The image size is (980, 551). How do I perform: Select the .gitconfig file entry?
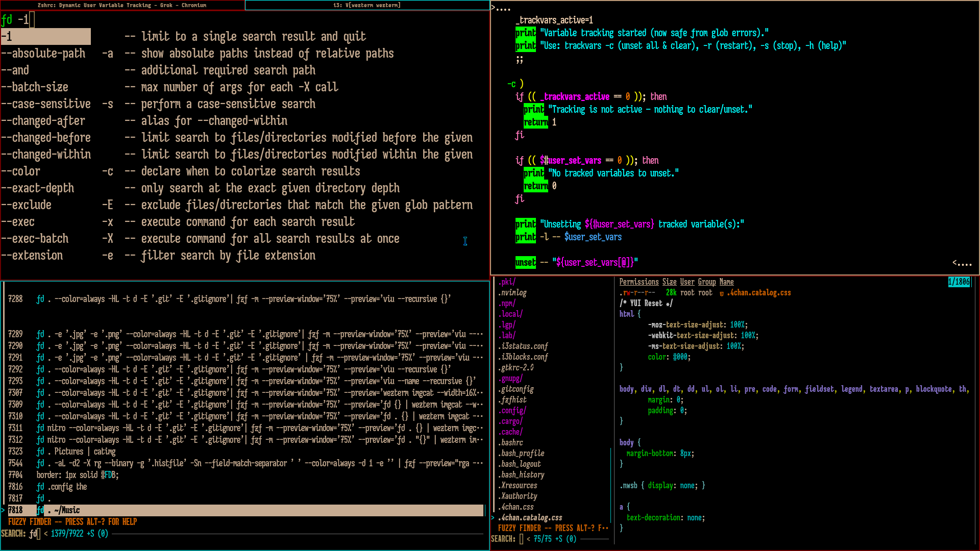(517, 389)
